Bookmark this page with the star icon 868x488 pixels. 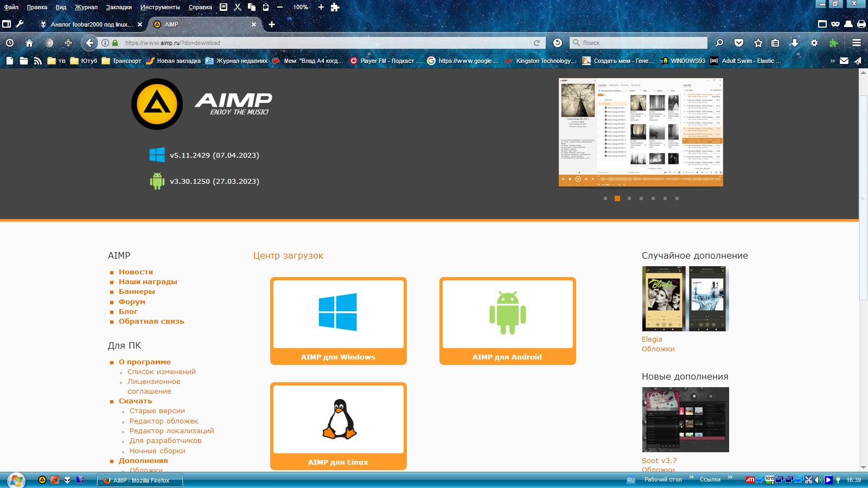(x=758, y=43)
